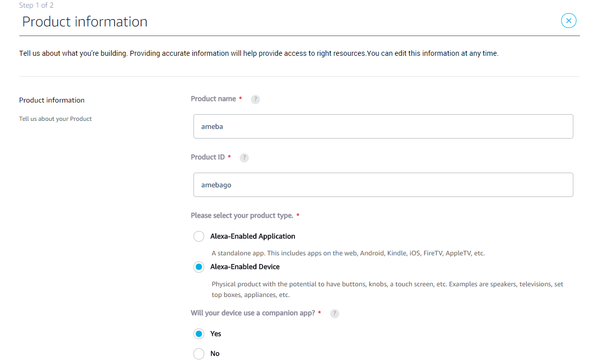
Task: Select the Alexa-Enabled Application radio button
Action: pyautogui.click(x=199, y=237)
